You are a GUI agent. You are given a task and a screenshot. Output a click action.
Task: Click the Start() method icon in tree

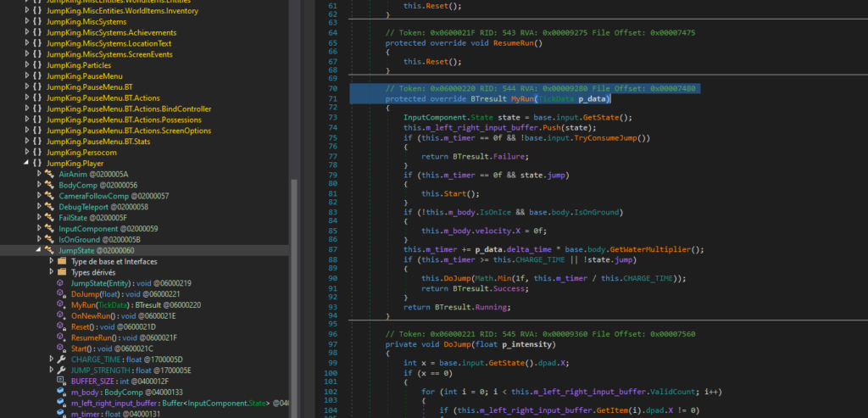(61, 348)
